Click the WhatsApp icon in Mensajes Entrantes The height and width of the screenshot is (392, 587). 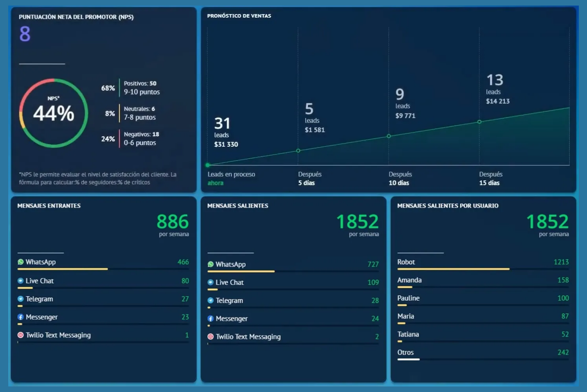(21, 262)
